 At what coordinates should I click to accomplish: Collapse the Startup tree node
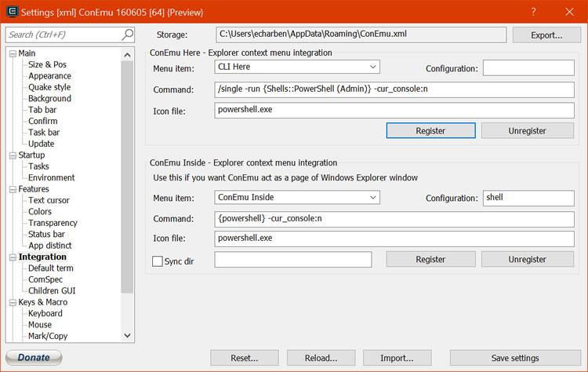point(13,155)
